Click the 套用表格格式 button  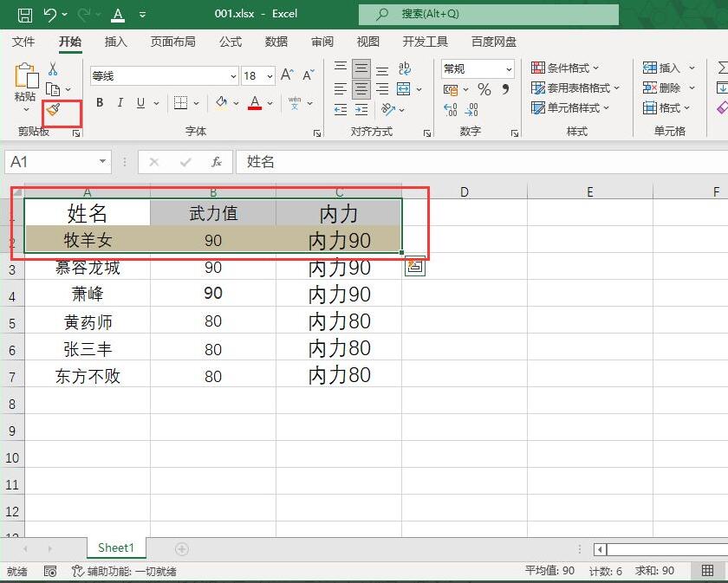point(575,88)
